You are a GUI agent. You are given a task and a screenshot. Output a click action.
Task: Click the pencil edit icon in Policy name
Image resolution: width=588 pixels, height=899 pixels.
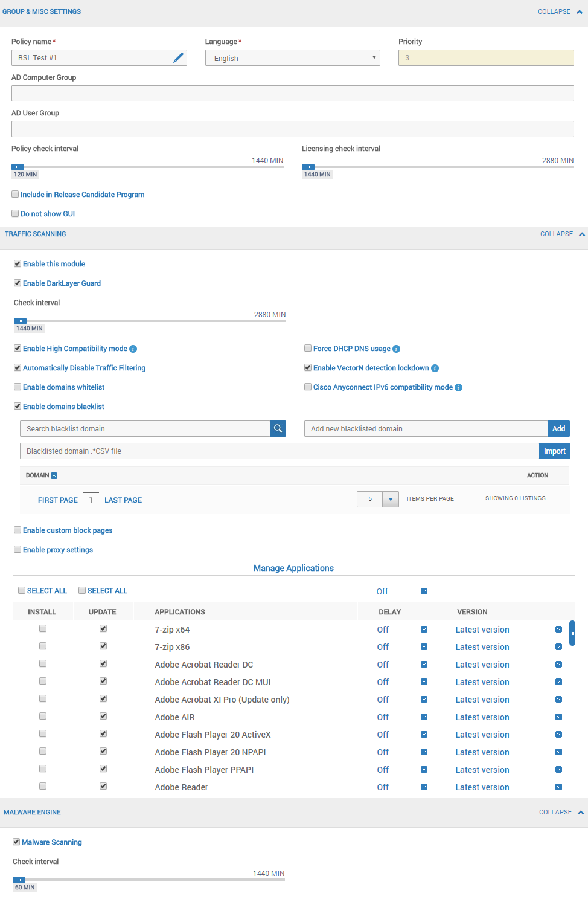click(178, 58)
